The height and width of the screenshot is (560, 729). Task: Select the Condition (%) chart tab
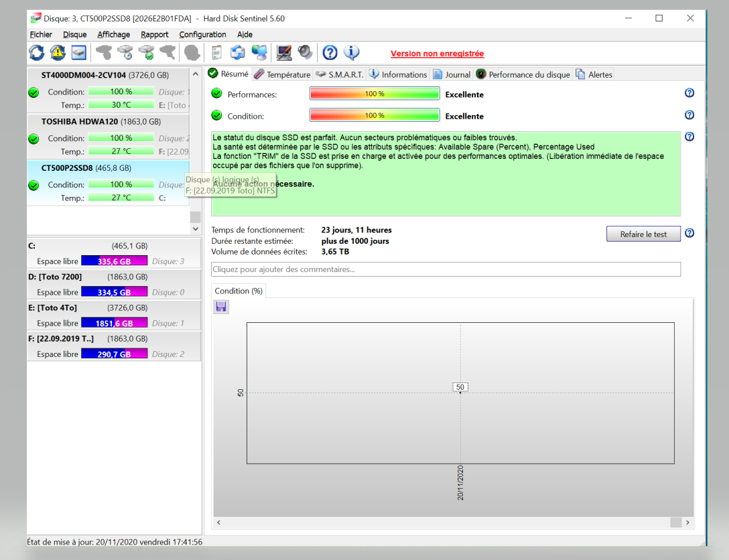click(x=239, y=291)
